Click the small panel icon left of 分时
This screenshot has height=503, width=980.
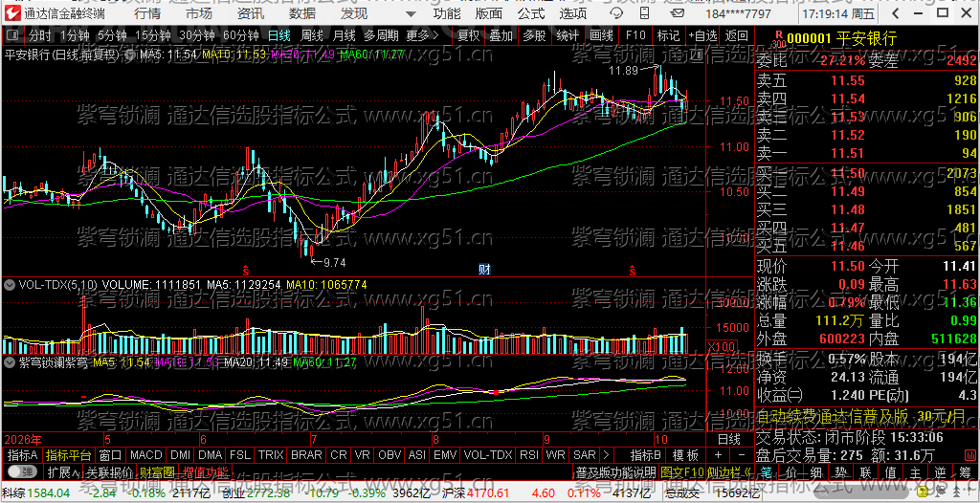(x=13, y=35)
